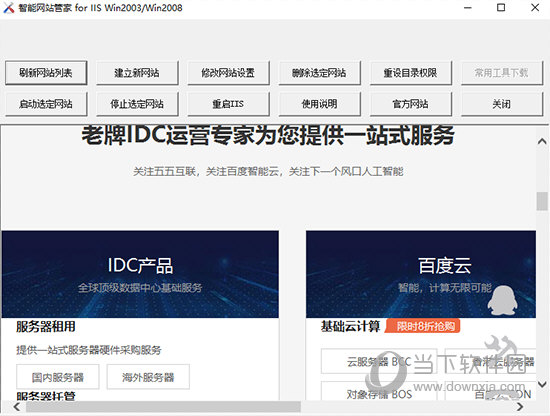Open 使用说明 instructions
The image size is (550, 416).
(320, 104)
